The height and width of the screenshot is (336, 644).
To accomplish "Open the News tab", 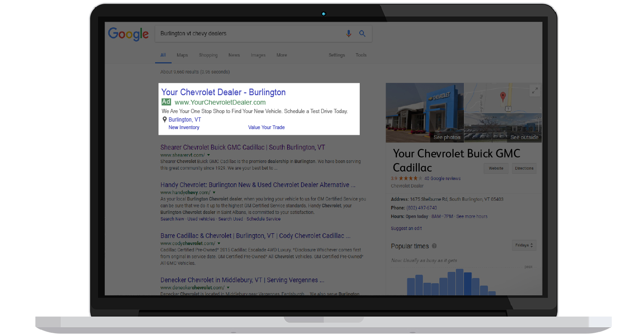I will tap(234, 55).
